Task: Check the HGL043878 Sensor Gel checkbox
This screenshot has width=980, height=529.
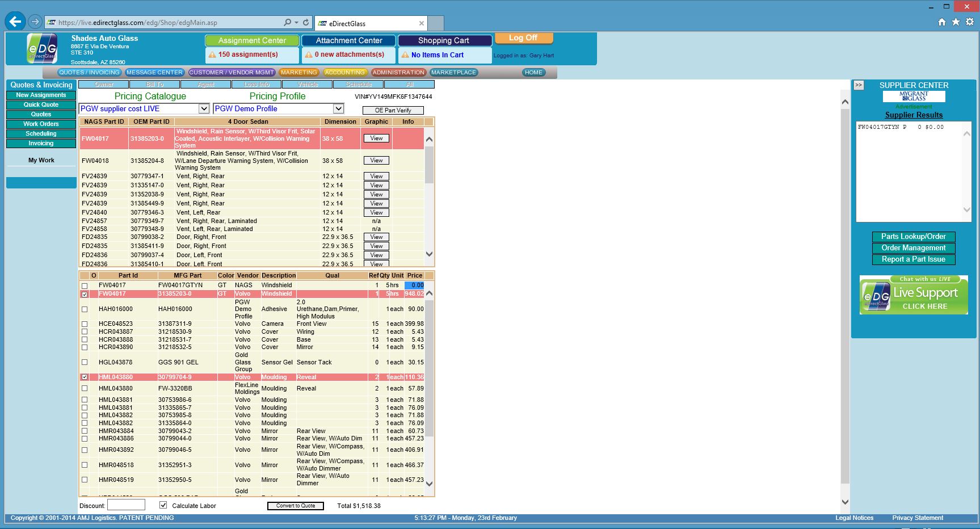Action: [x=85, y=362]
